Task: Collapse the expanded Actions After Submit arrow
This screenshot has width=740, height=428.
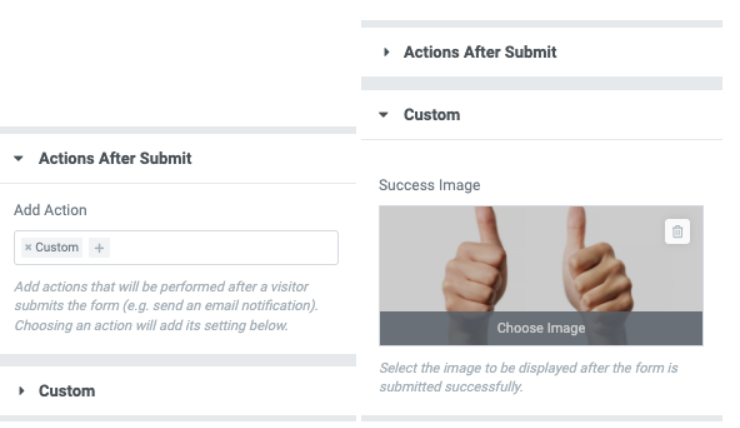Action: 18,159
